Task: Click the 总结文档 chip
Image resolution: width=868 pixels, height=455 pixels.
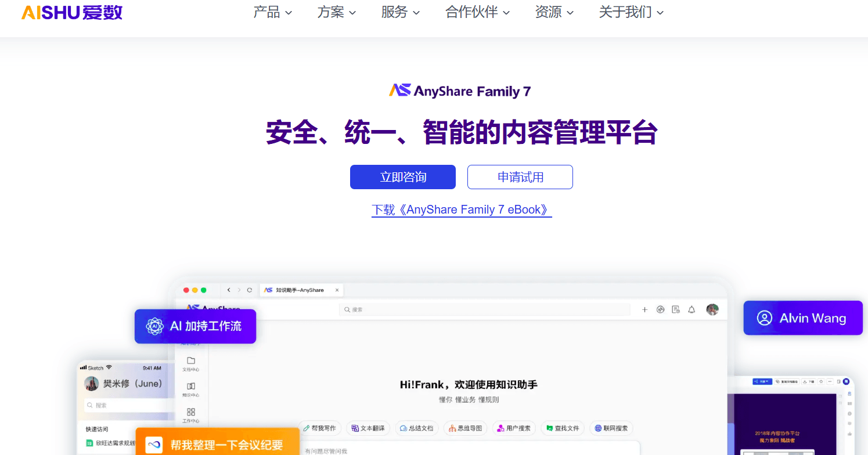Action: (417, 428)
